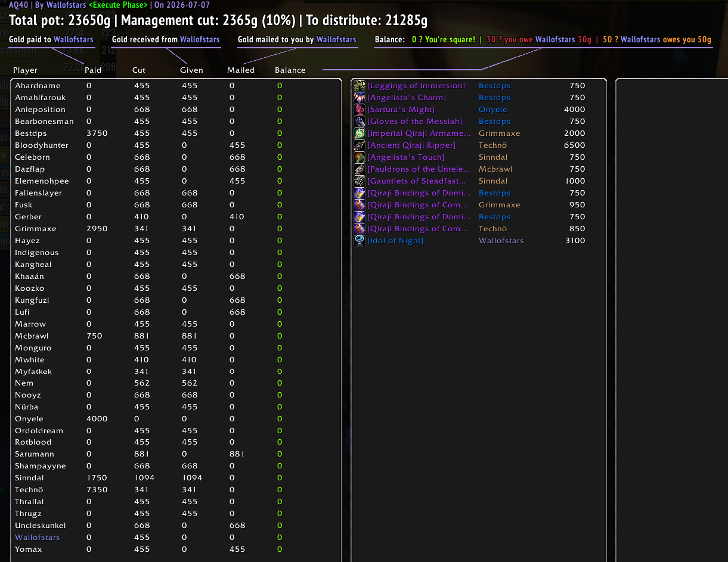
Task: Select the Khaaán player row
Action: pos(176,277)
